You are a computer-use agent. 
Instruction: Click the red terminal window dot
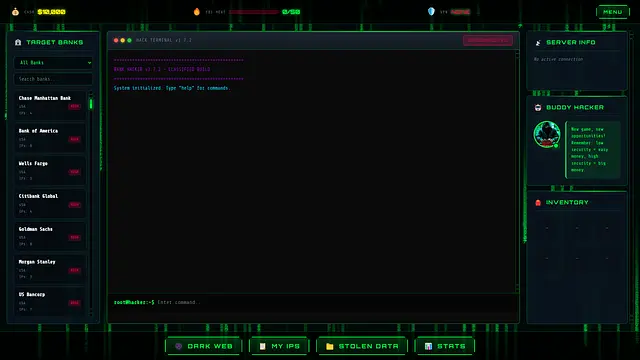coord(116,40)
